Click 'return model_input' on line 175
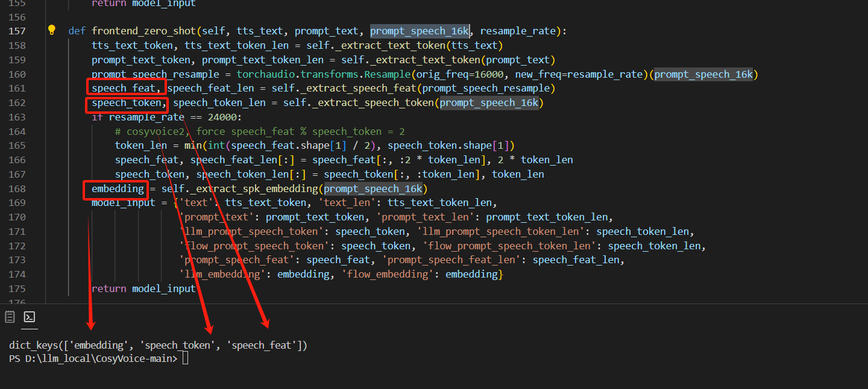 click(x=143, y=288)
